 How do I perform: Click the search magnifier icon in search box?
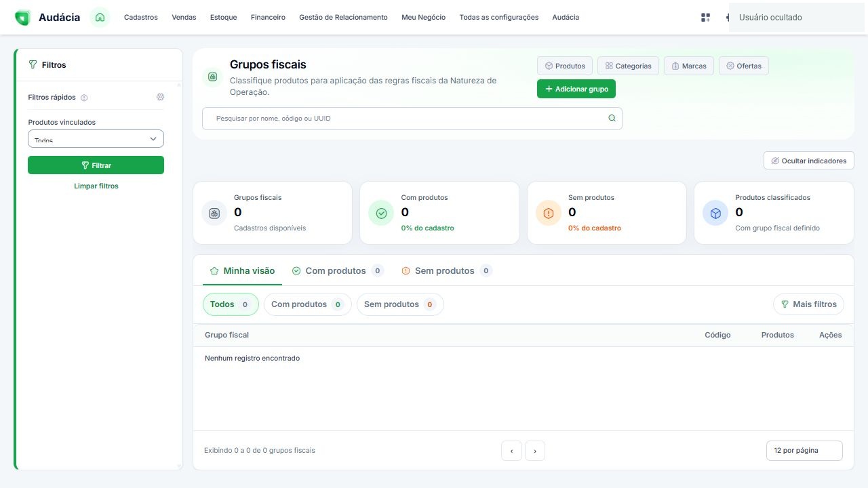pos(612,118)
